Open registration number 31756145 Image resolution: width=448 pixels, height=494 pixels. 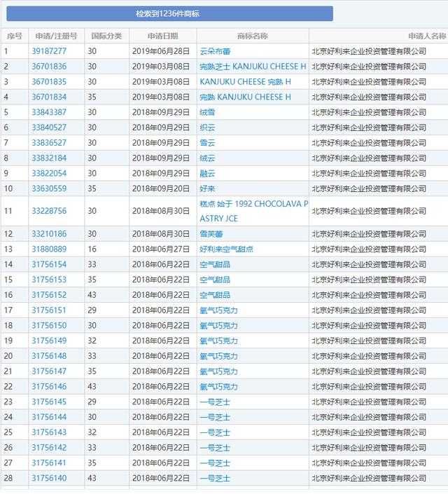49,402
